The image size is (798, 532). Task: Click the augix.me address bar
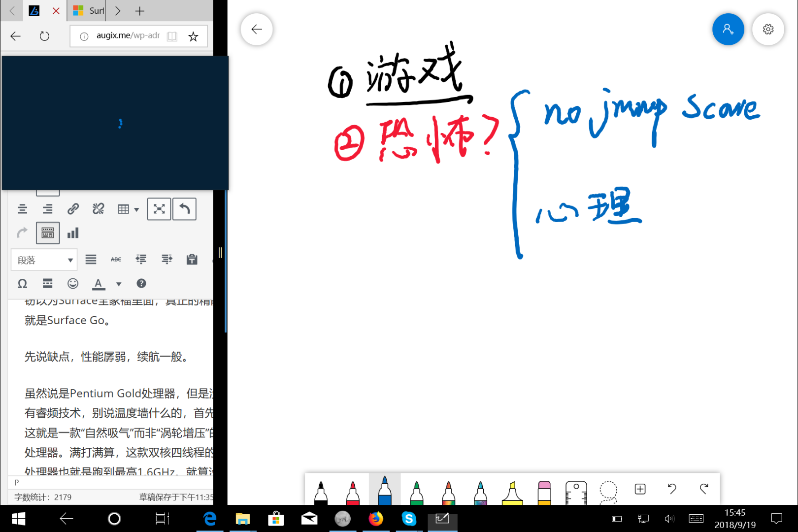(128, 35)
